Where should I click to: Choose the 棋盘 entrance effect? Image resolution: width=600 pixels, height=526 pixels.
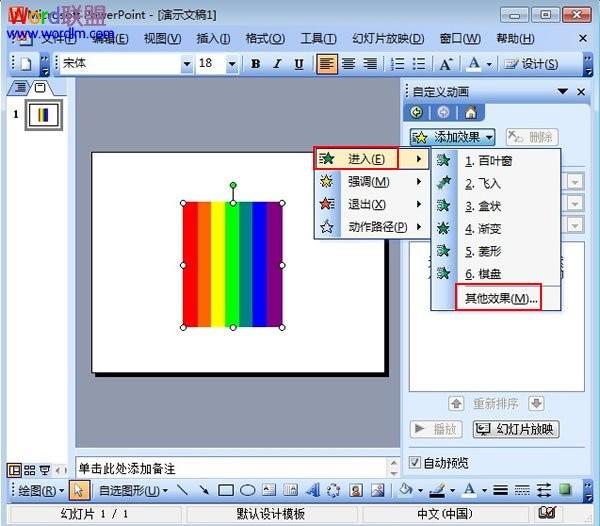pyautogui.click(x=496, y=274)
